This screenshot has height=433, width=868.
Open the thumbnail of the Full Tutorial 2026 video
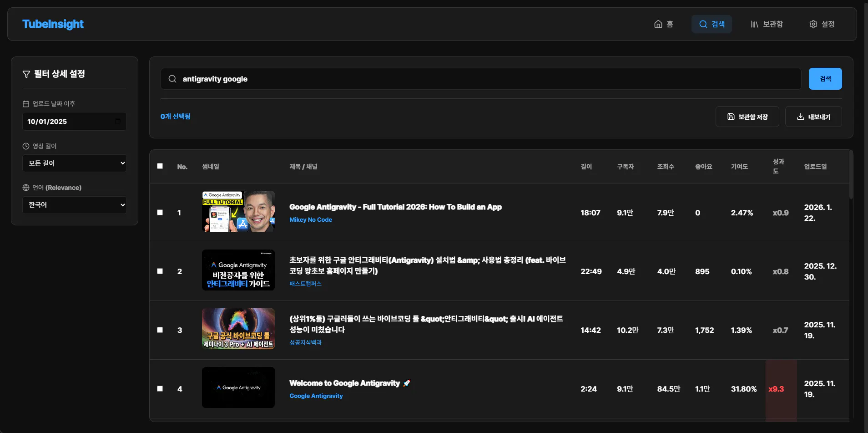(x=238, y=211)
